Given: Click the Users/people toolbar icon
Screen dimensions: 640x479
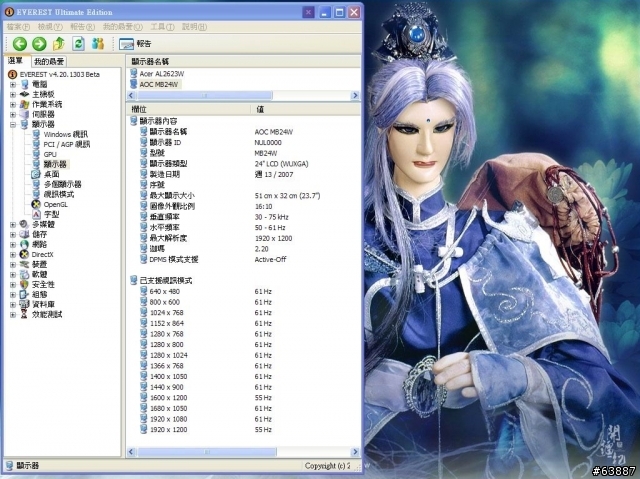Looking at the screenshot, I should pos(98,44).
